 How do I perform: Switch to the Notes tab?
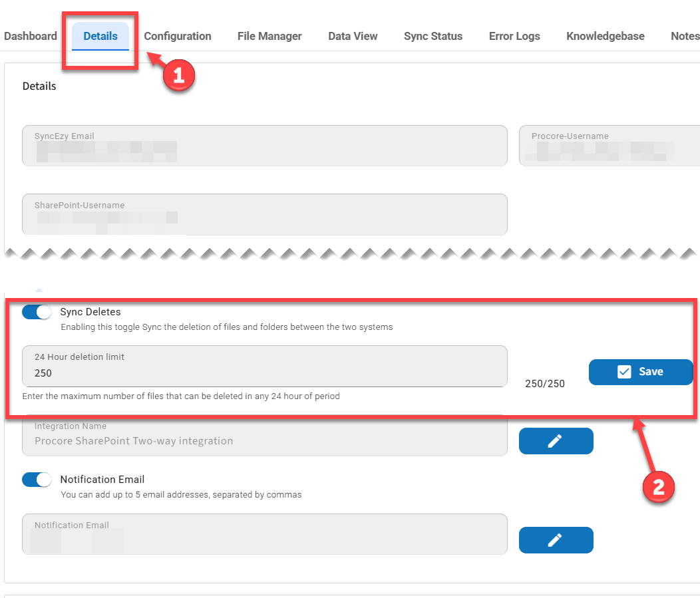click(685, 37)
